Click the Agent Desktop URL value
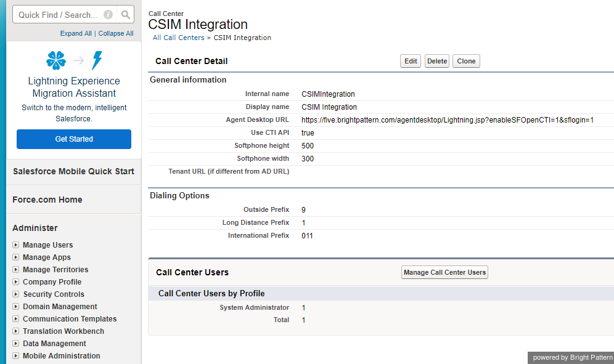The image size is (614, 364). coord(448,120)
